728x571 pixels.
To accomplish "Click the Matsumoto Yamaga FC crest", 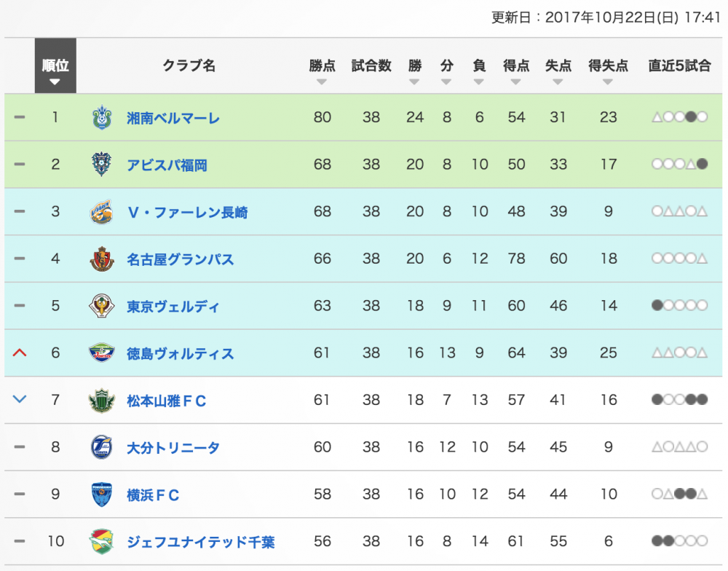I will click(x=102, y=400).
